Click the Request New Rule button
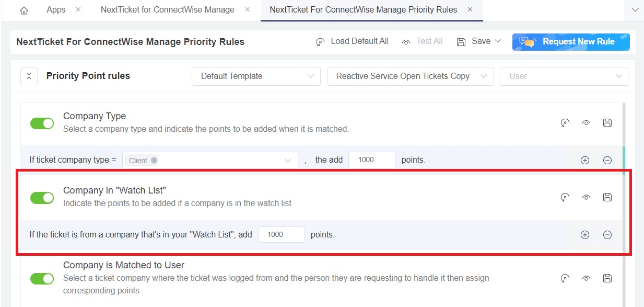Screen dimensions: 644x307 pyautogui.click(x=571, y=42)
